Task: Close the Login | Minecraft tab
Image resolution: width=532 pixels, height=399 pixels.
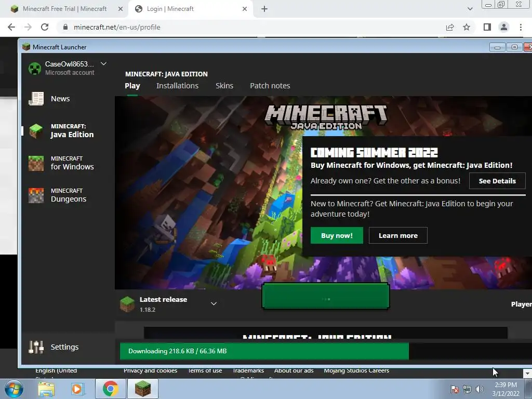Action: [245, 9]
